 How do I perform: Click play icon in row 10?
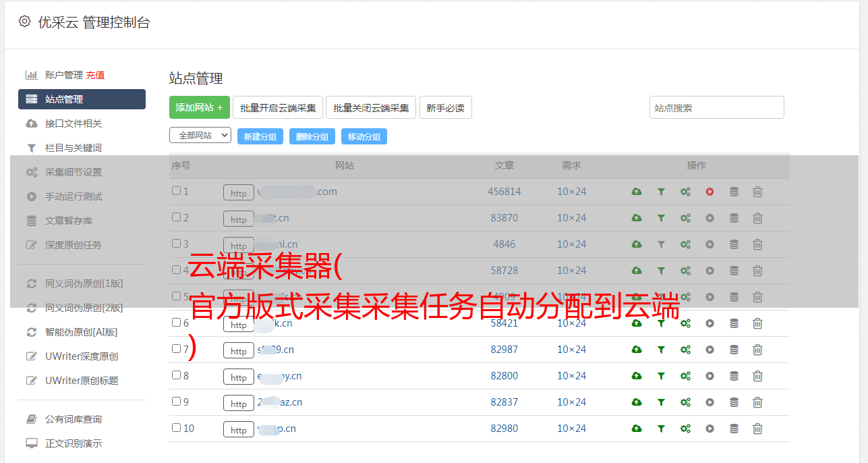click(x=710, y=429)
